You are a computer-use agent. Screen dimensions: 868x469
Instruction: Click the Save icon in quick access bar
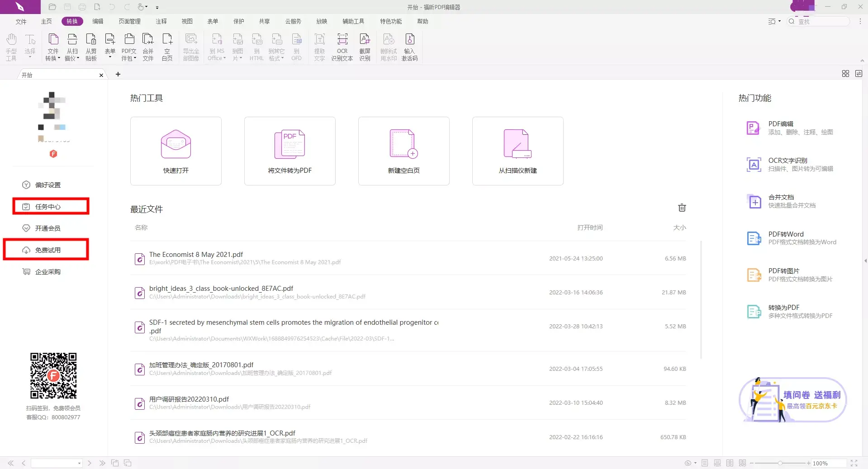coord(67,7)
